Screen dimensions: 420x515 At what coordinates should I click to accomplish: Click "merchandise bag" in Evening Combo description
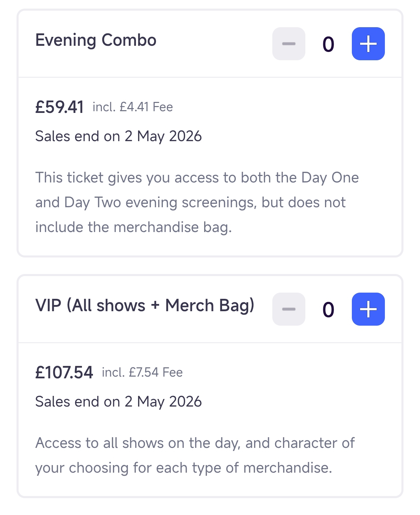click(x=172, y=227)
